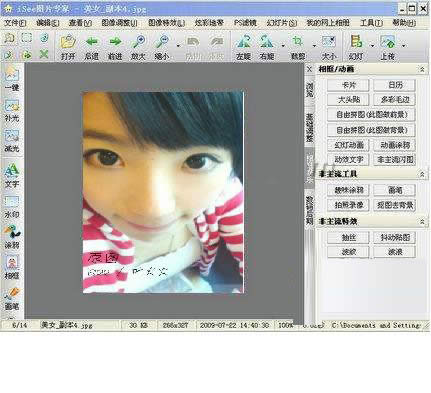Click the 大头贴 button
This screenshot has height=393, width=431.
click(348, 99)
